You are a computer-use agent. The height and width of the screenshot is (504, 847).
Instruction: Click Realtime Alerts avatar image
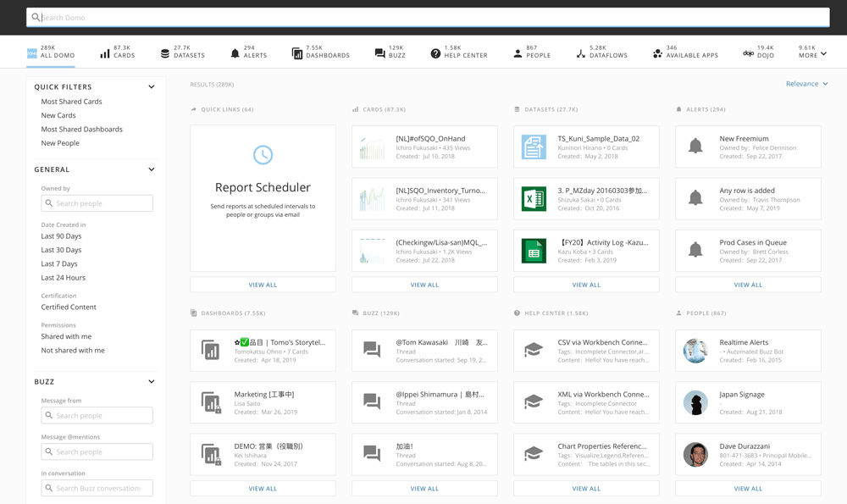coord(695,351)
